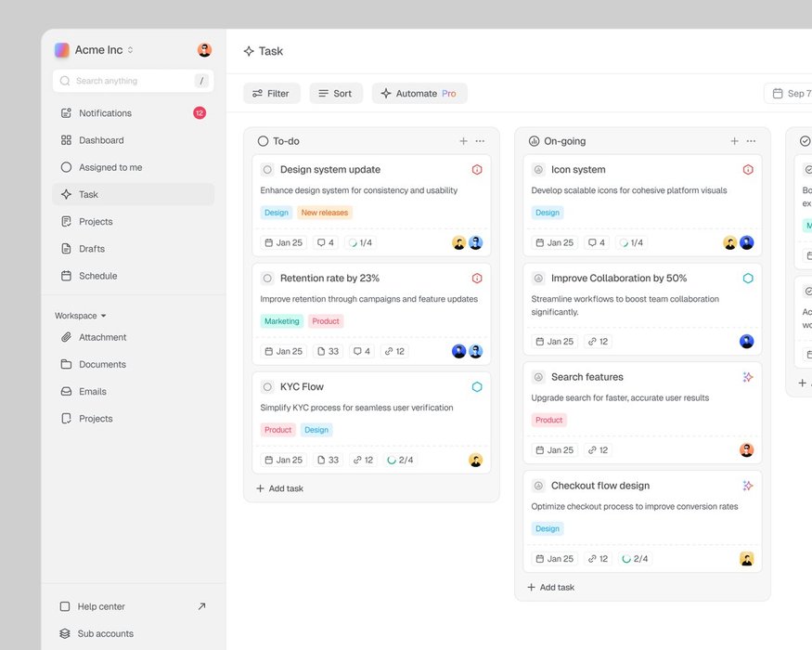The height and width of the screenshot is (650, 812).
Task: Open the three-dot menu in On-going column
Action: tap(751, 141)
